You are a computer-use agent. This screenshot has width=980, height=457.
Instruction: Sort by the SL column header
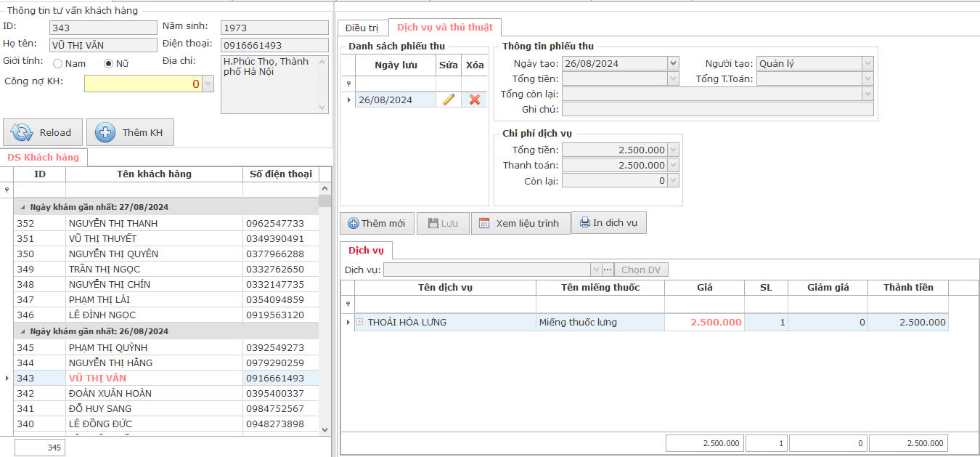(766, 287)
